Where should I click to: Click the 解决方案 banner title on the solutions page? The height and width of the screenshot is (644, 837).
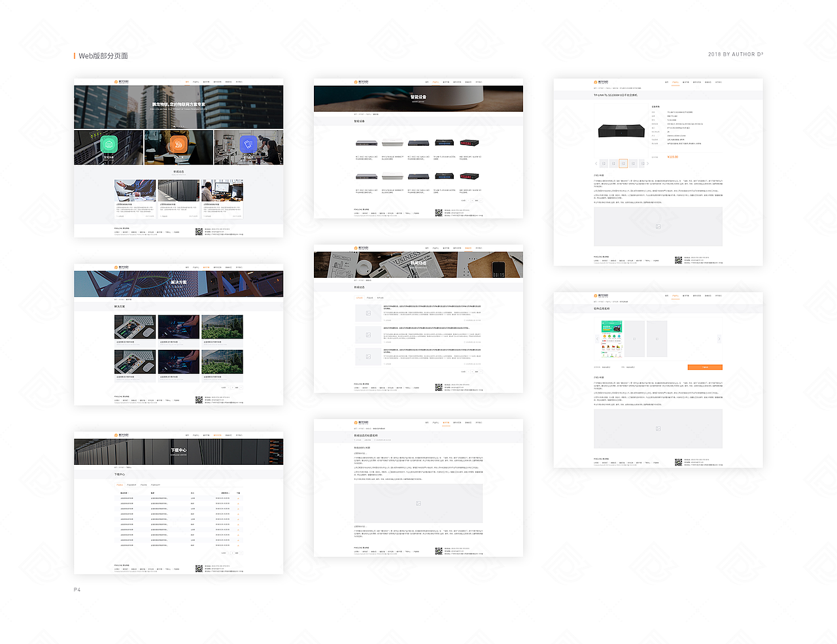[x=179, y=282]
